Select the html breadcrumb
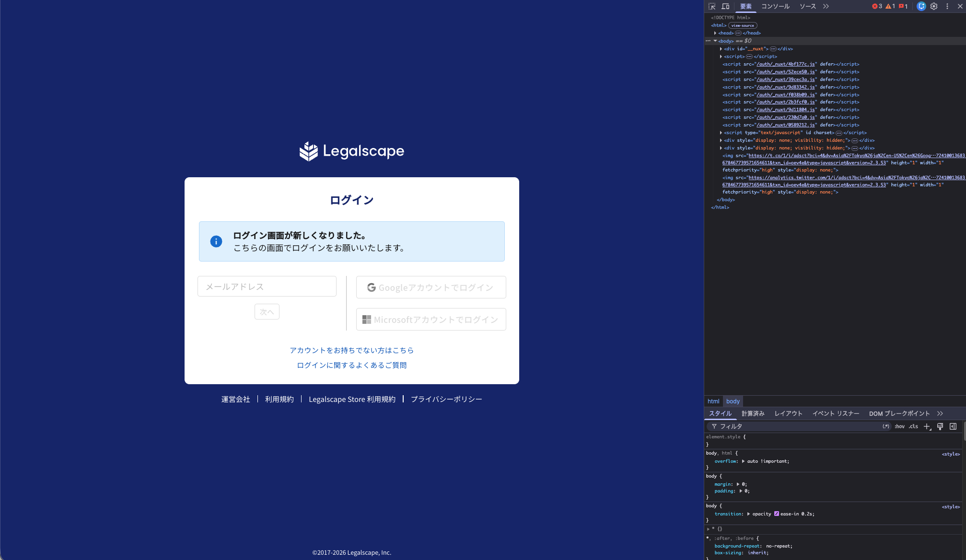The image size is (966, 560). point(713,401)
